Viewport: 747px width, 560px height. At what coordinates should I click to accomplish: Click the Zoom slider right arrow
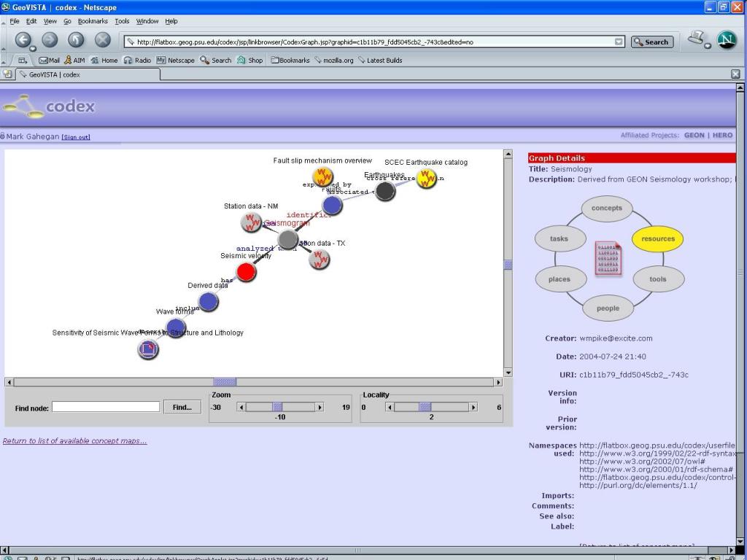point(320,407)
